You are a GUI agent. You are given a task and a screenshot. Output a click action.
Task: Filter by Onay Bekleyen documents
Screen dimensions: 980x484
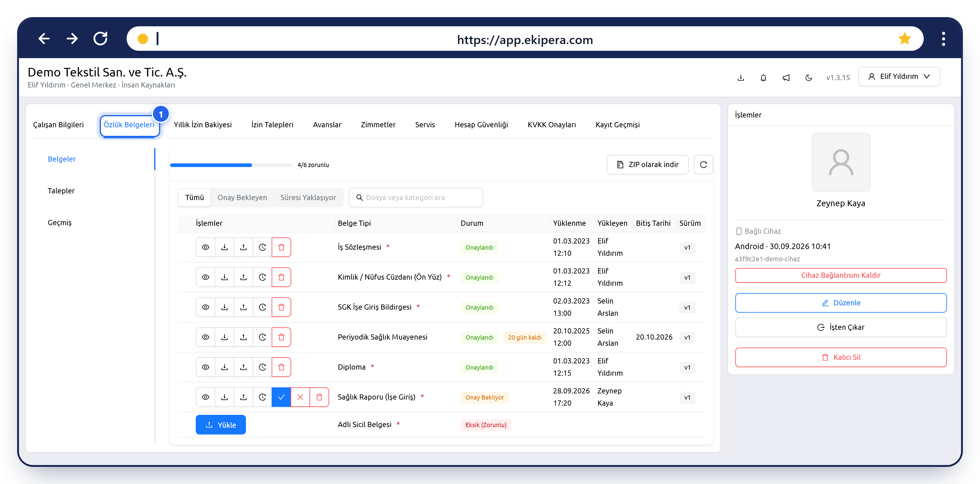click(x=242, y=197)
